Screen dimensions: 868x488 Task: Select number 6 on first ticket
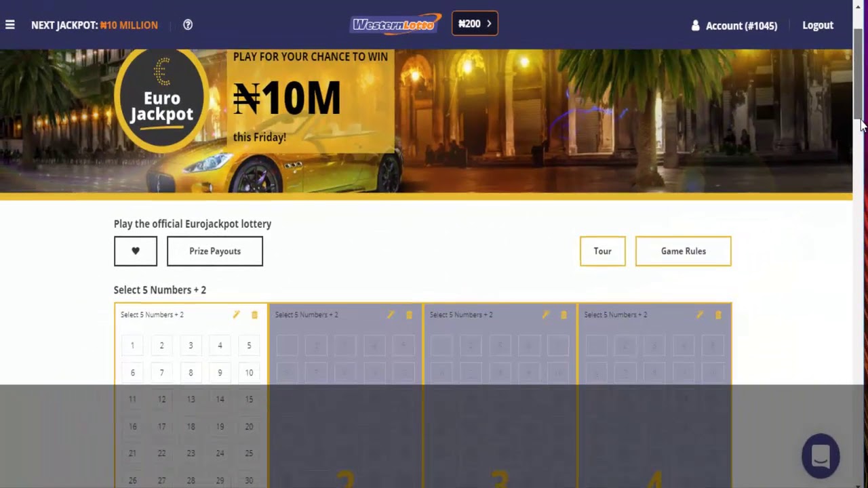tap(132, 373)
